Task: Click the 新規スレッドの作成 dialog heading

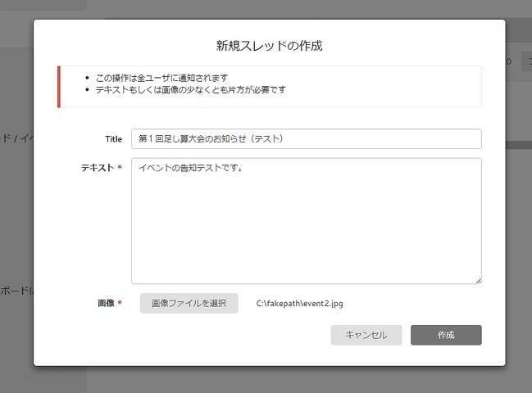Action: tap(269, 46)
